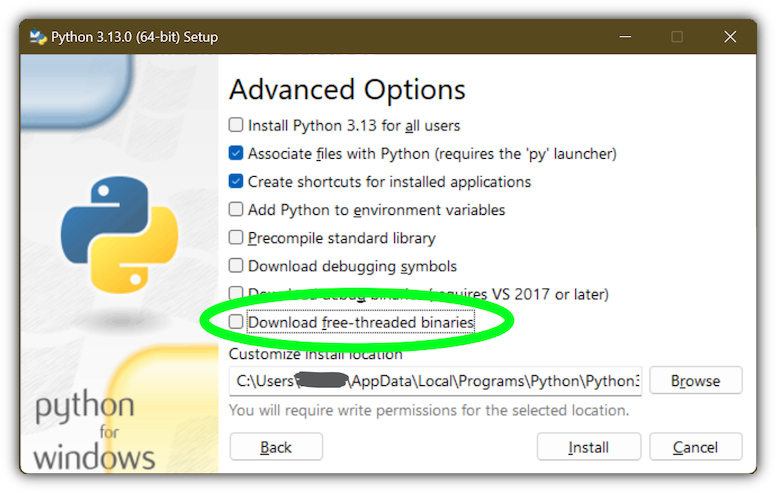Click the Python logo in the sidebar
776x493 pixels.
[119, 232]
